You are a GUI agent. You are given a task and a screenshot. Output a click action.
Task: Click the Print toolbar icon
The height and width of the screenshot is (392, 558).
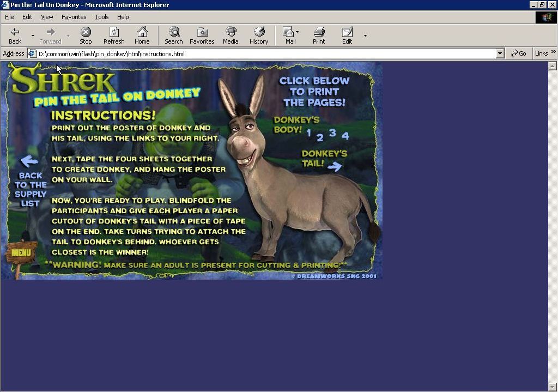[319, 34]
